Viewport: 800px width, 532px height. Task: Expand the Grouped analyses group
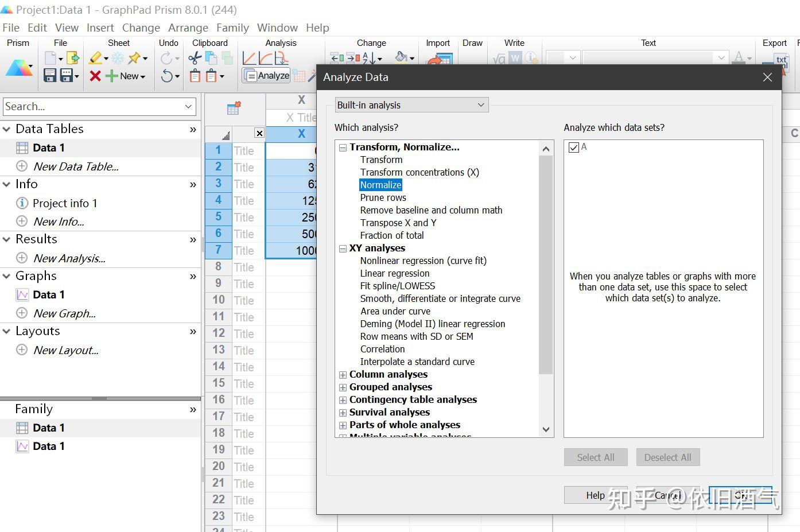pos(343,387)
